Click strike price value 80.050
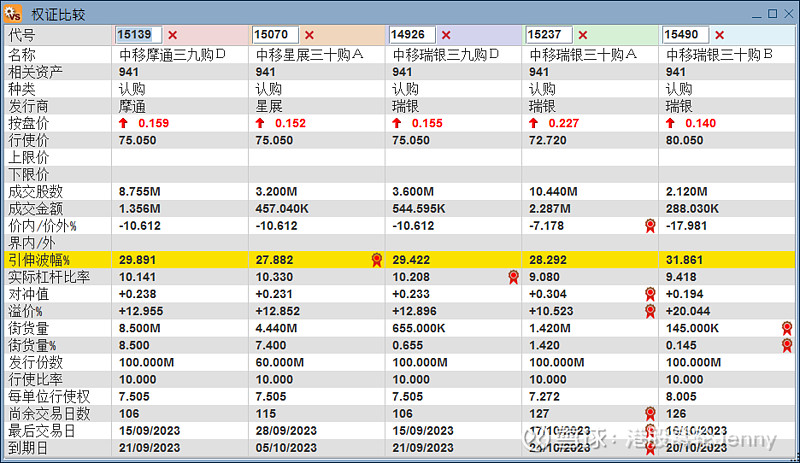The width and height of the screenshot is (800, 463). pos(684,140)
